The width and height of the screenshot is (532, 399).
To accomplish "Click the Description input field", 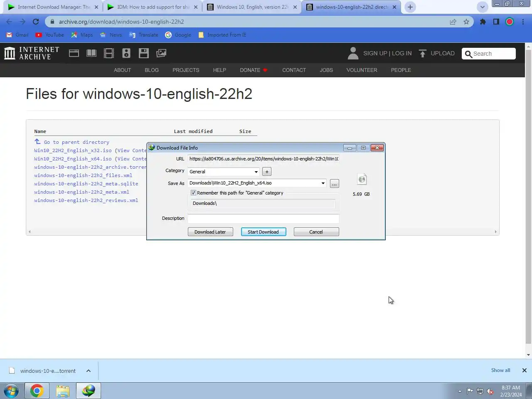I will pyautogui.click(x=264, y=219).
